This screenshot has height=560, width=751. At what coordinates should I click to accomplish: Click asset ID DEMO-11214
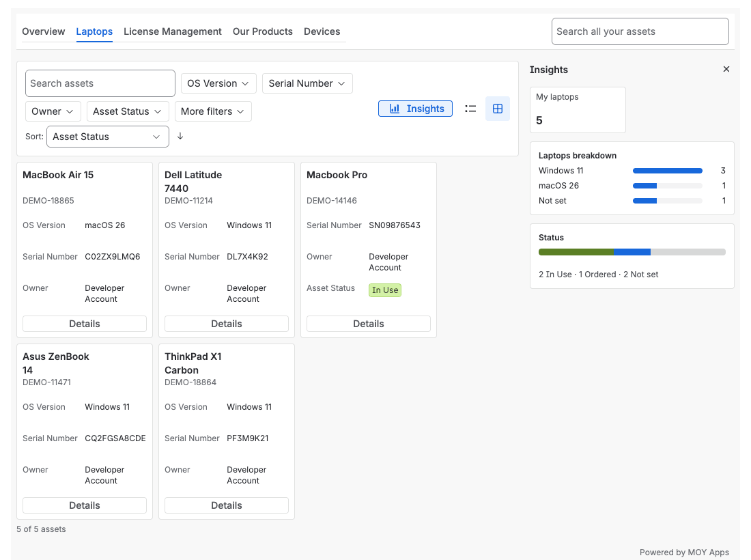pyautogui.click(x=188, y=201)
